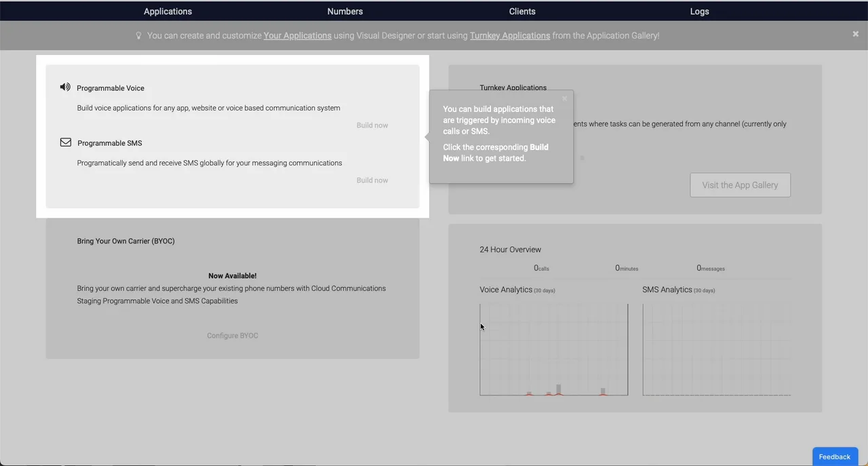Open the Applications menu
The height and width of the screenshot is (466, 868).
(x=167, y=12)
